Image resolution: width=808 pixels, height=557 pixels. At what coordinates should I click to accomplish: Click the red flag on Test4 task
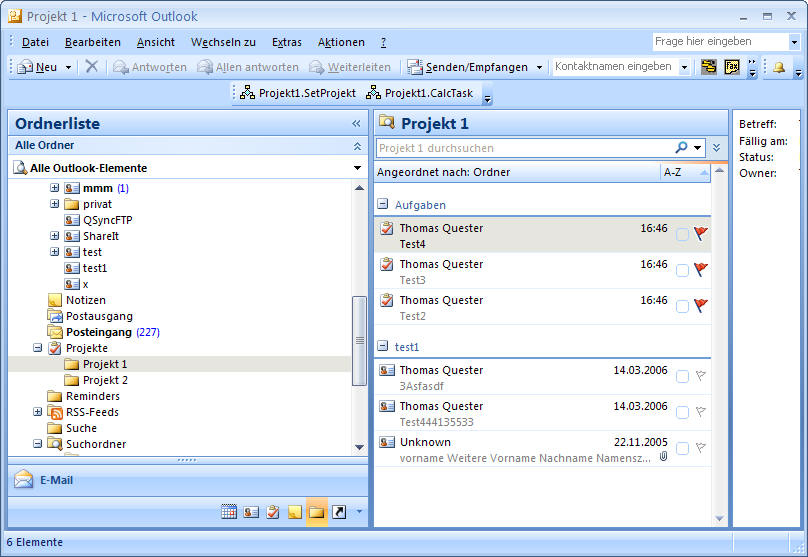tap(700, 235)
